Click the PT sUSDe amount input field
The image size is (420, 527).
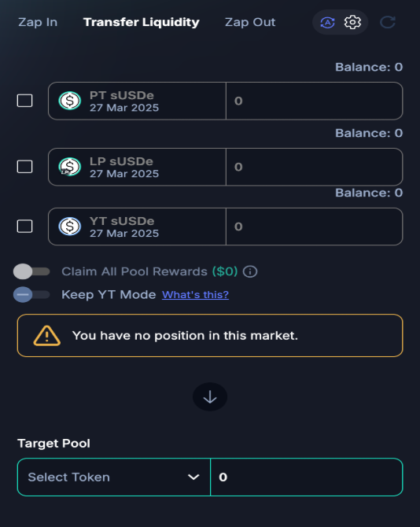pyautogui.click(x=314, y=101)
